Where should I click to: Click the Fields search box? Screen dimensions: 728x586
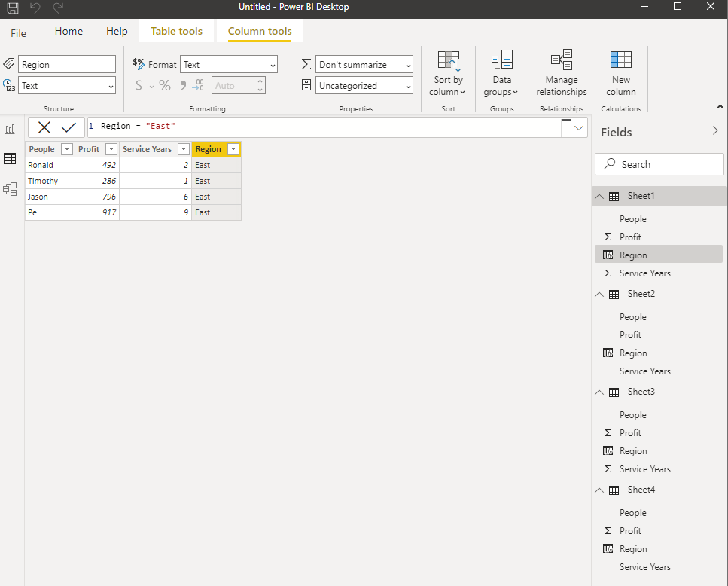[x=659, y=164]
